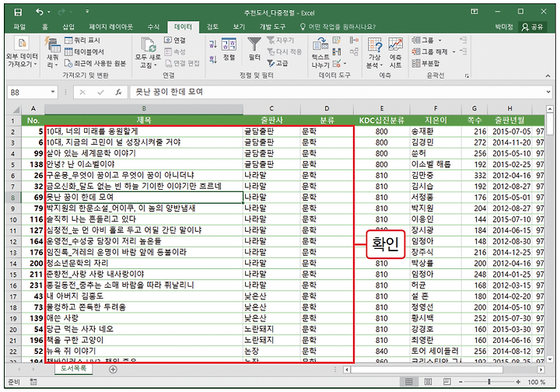Click the Remove Duplicates icon

pyautogui.click(x=337, y=52)
